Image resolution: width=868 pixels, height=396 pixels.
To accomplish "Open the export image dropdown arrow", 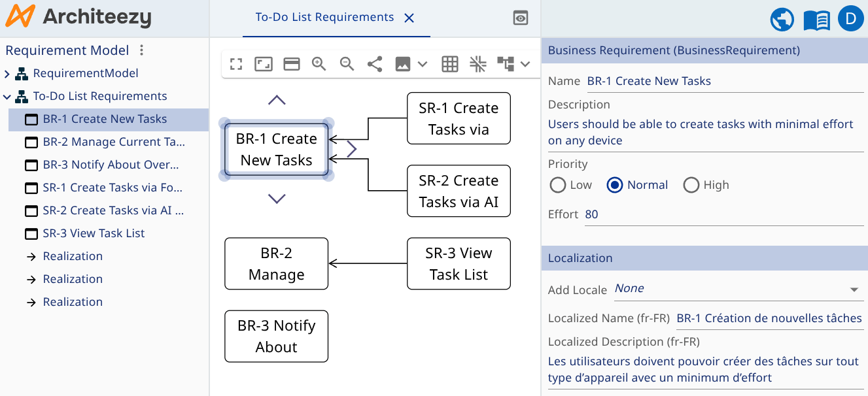I will click(423, 64).
